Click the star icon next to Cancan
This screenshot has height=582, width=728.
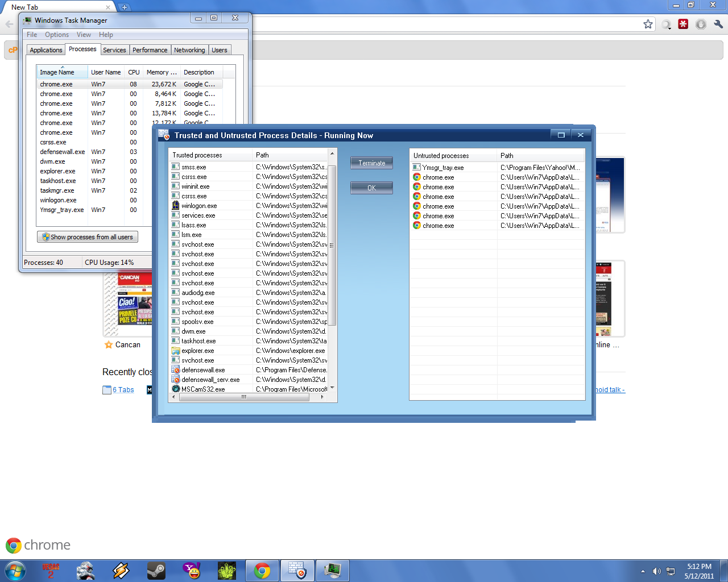click(x=109, y=344)
